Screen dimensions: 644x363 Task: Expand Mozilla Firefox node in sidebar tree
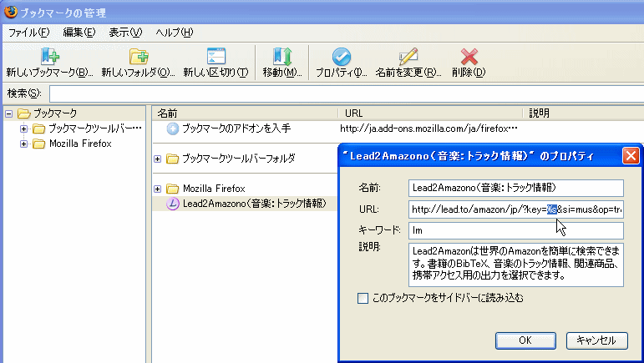(24, 144)
